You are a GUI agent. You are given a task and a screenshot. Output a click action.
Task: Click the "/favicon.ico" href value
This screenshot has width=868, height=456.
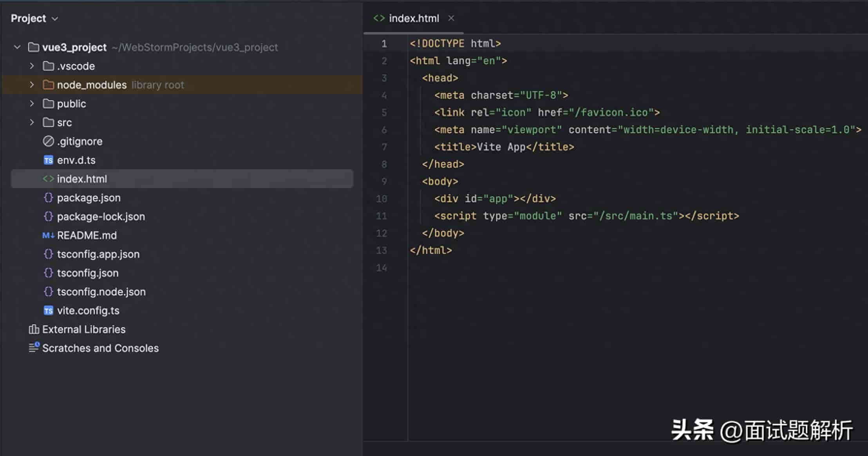tap(611, 112)
